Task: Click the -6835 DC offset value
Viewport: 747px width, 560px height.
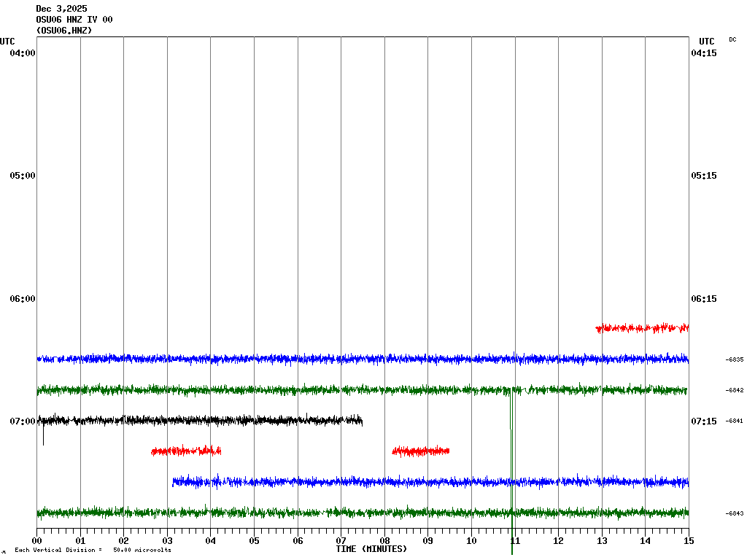Action: [735, 359]
